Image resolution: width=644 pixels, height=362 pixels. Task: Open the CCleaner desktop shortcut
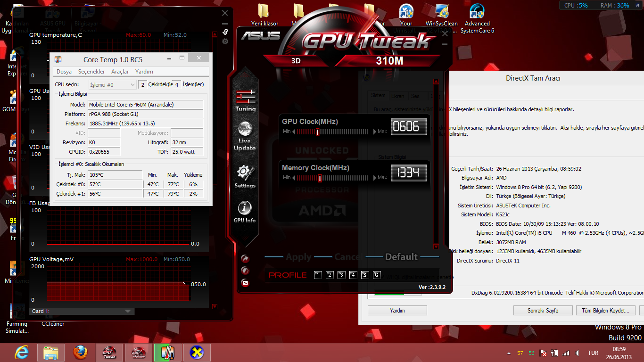(x=52, y=323)
